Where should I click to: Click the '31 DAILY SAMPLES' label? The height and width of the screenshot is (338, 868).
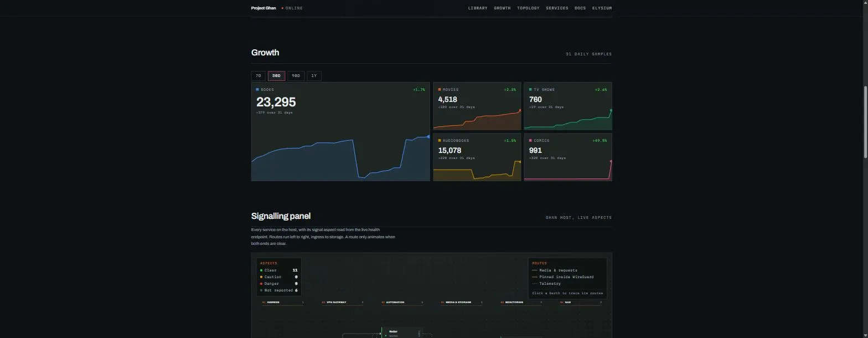[588, 54]
